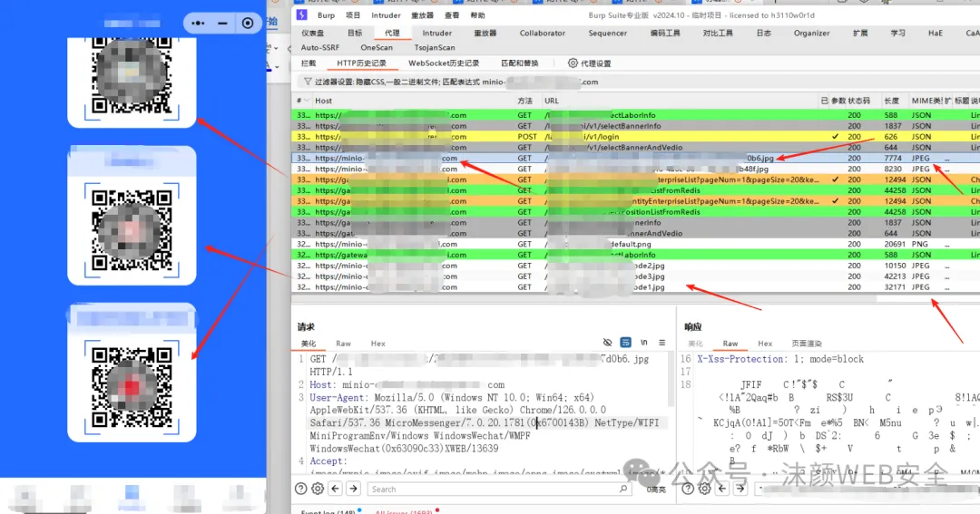Open the Burp menu
The height and width of the screenshot is (514, 980).
click(326, 15)
